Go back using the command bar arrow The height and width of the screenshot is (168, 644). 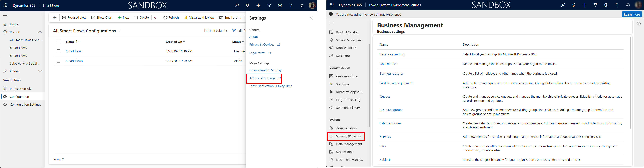55,17
